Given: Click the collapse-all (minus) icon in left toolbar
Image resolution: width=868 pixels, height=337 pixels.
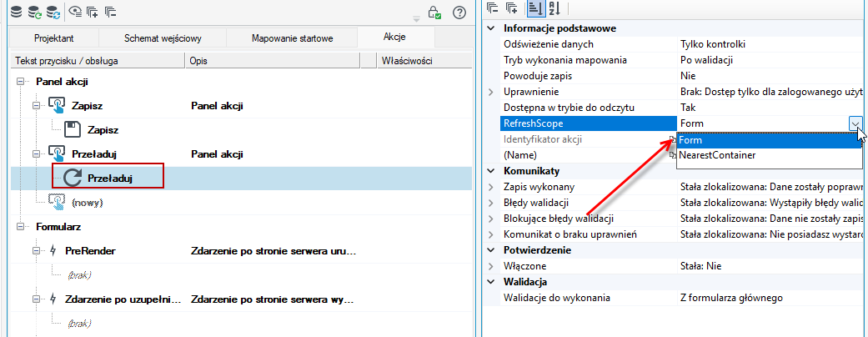Looking at the screenshot, I should (x=110, y=11).
